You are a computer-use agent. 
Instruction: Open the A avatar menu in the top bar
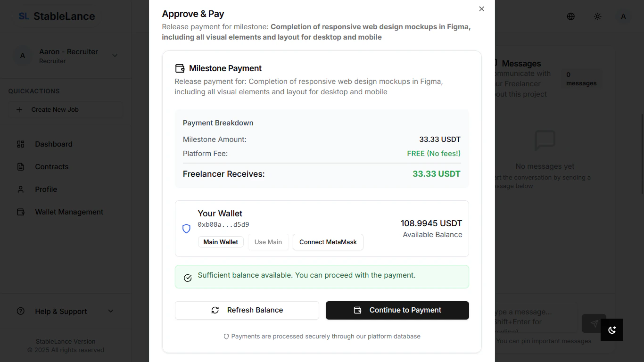[623, 16]
